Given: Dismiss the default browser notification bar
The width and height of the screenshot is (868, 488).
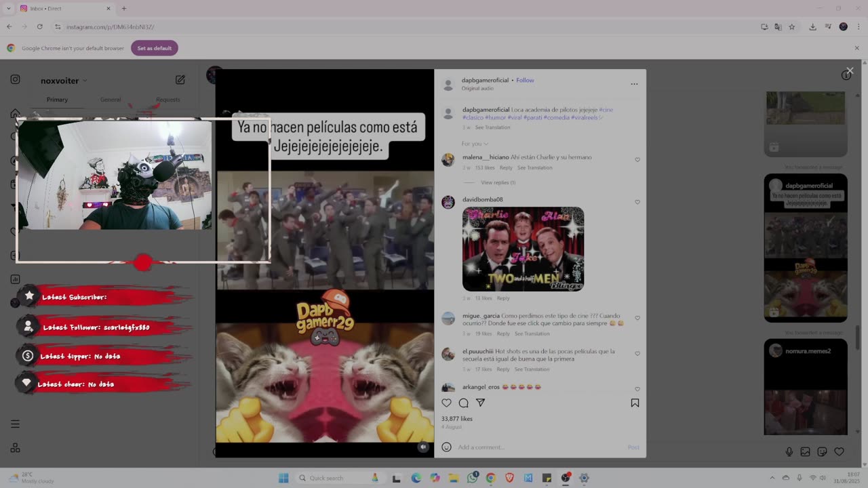Looking at the screenshot, I should coord(856,48).
